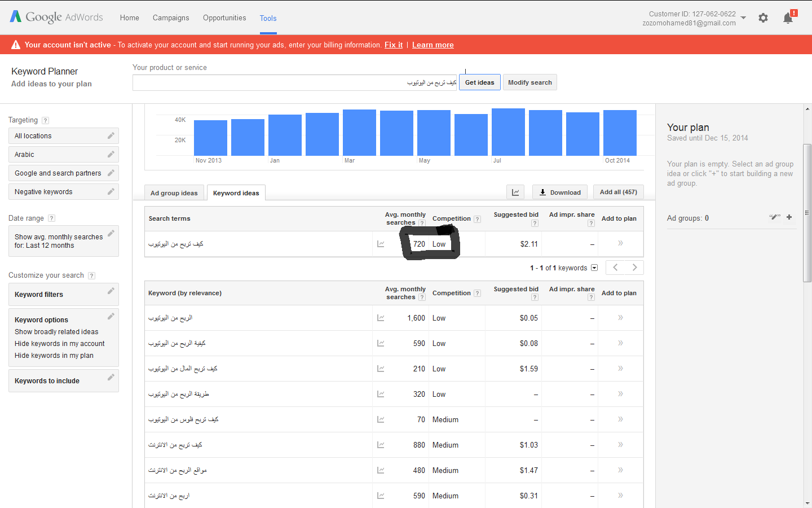The height and width of the screenshot is (508, 812).
Task: Open the Customer ID account dropdown arrow
Action: tap(743, 18)
